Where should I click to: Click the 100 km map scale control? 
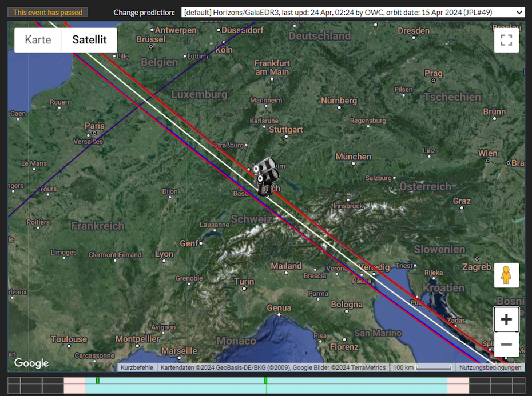point(422,367)
